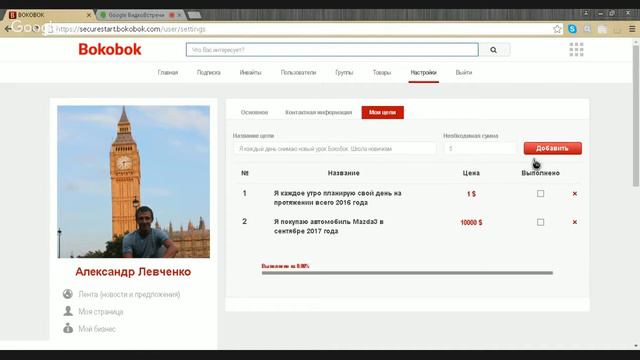Image resolution: width=640 pixels, height=360 pixels.
Task: Select the Мои цели tab
Action: click(x=382, y=112)
